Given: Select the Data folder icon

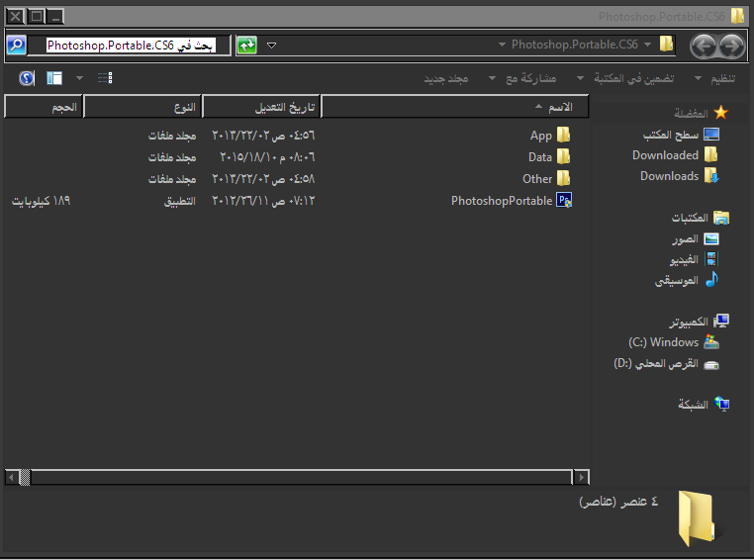Looking at the screenshot, I should click(563, 156).
